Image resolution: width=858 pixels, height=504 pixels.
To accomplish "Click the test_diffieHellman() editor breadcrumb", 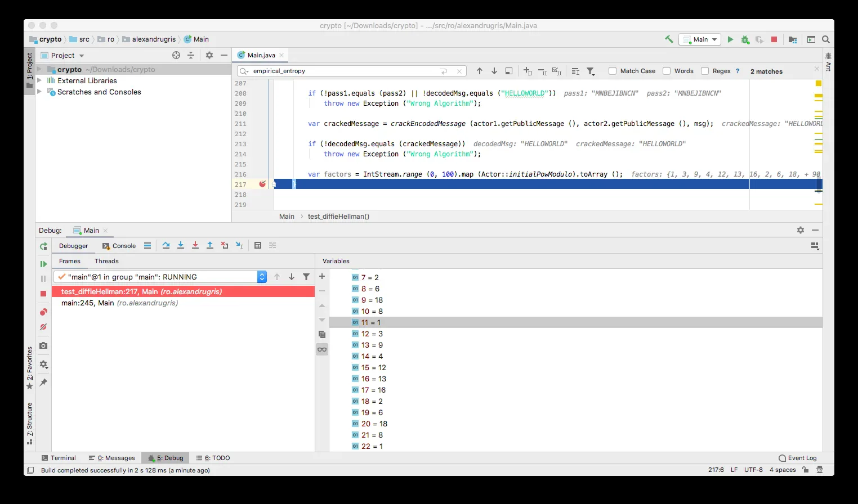I will pyautogui.click(x=339, y=217).
